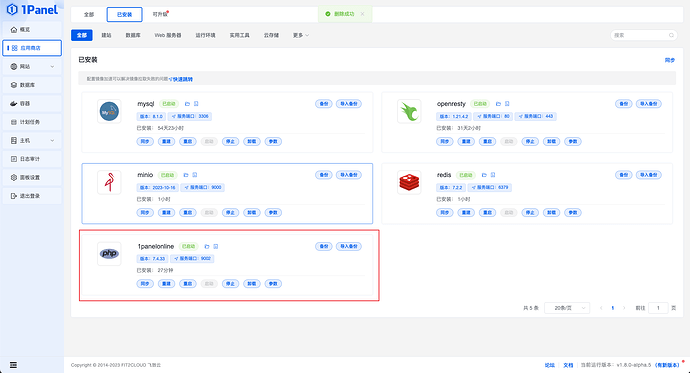Click mysql 服务端口 3306 tag
Viewport: 690px width, 373px height.
click(190, 117)
